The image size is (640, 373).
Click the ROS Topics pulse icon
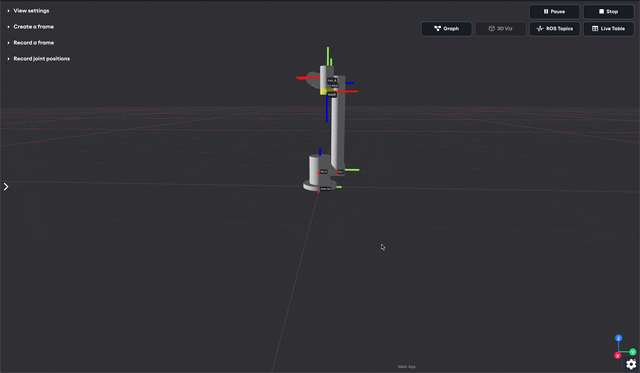[540, 29]
